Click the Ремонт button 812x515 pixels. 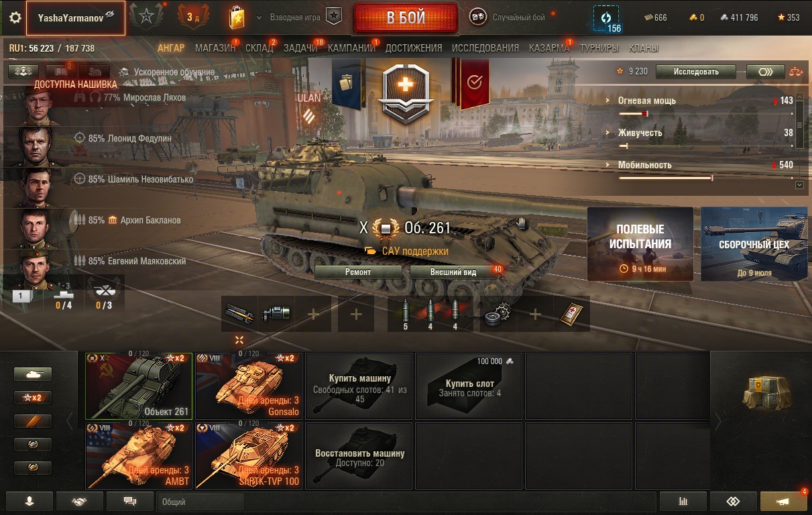pos(358,272)
